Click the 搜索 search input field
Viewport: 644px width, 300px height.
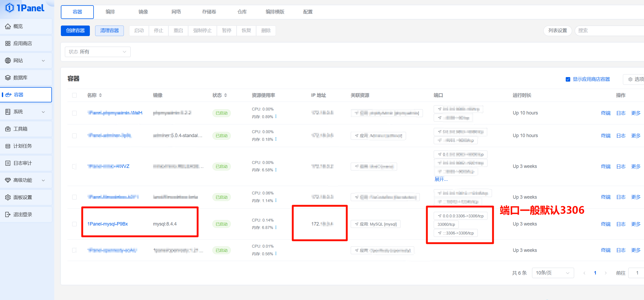pos(609,31)
